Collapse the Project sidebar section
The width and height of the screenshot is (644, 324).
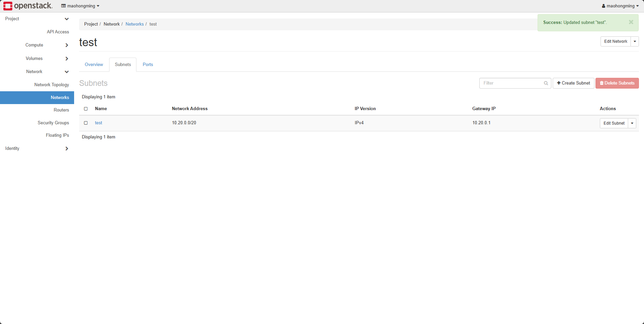pyautogui.click(x=37, y=19)
